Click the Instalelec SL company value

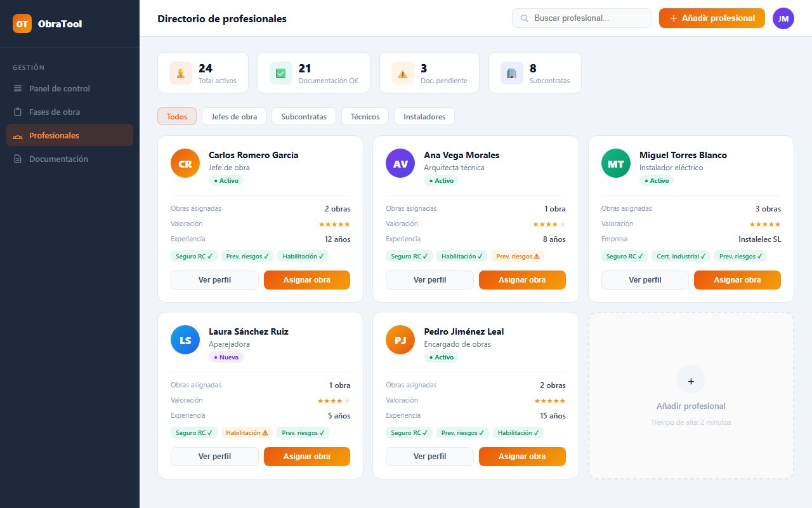point(760,239)
